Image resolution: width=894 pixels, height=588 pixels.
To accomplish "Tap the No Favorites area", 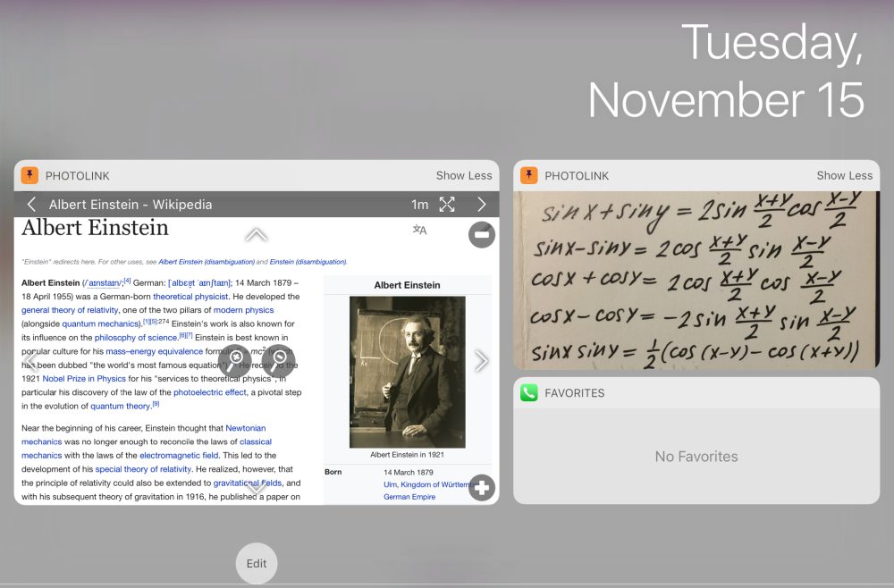I will [x=696, y=457].
